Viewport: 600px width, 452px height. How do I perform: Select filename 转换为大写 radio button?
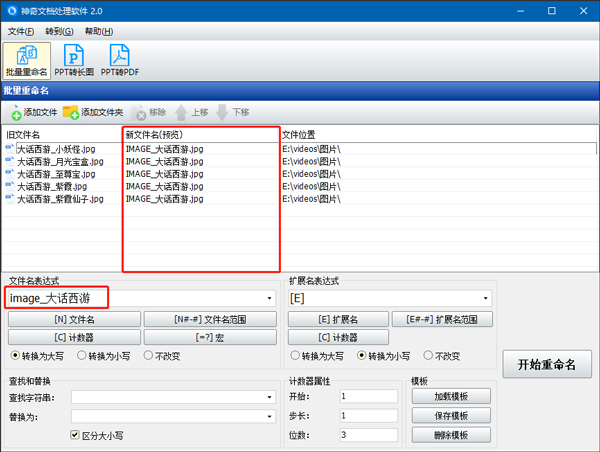pyautogui.click(x=15, y=356)
